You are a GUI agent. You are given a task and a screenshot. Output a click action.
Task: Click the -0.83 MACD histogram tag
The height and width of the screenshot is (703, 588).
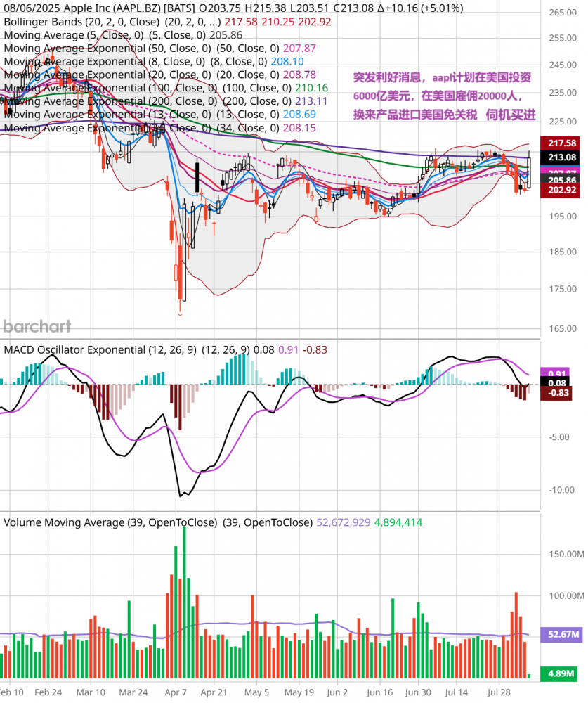[556, 393]
